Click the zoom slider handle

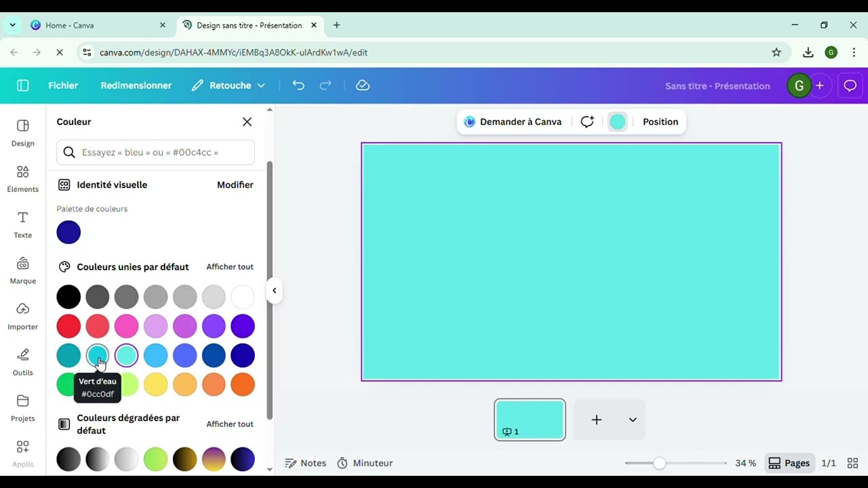pyautogui.click(x=659, y=463)
